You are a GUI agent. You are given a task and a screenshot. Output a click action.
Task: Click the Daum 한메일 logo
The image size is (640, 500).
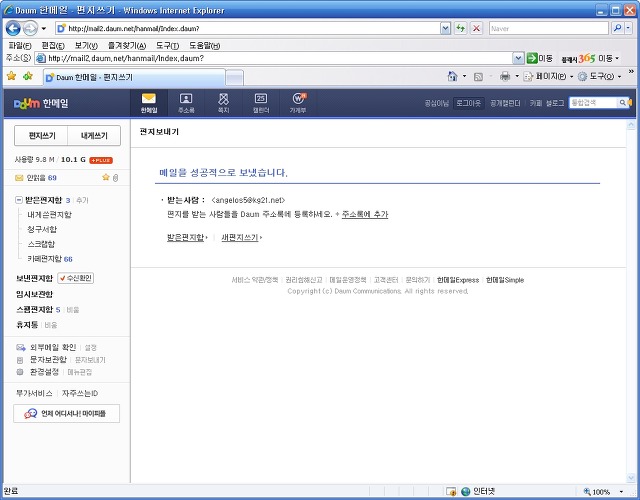point(40,104)
